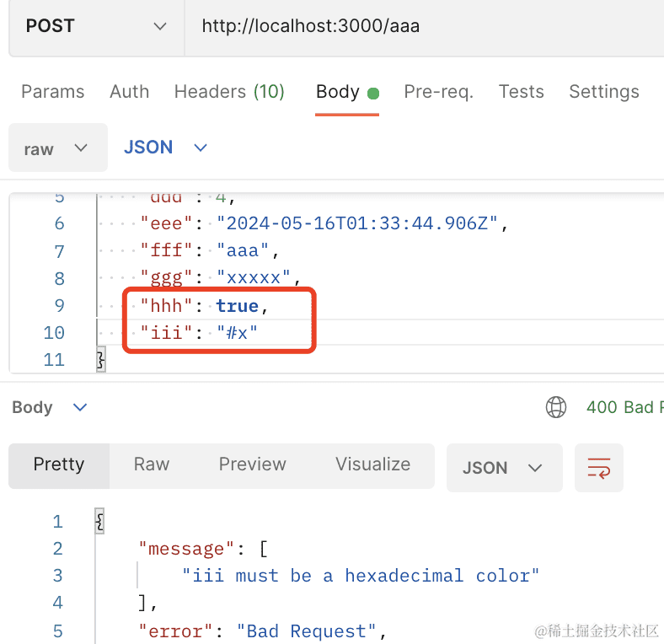
Task: Click the request URL input field
Action: 421,26
